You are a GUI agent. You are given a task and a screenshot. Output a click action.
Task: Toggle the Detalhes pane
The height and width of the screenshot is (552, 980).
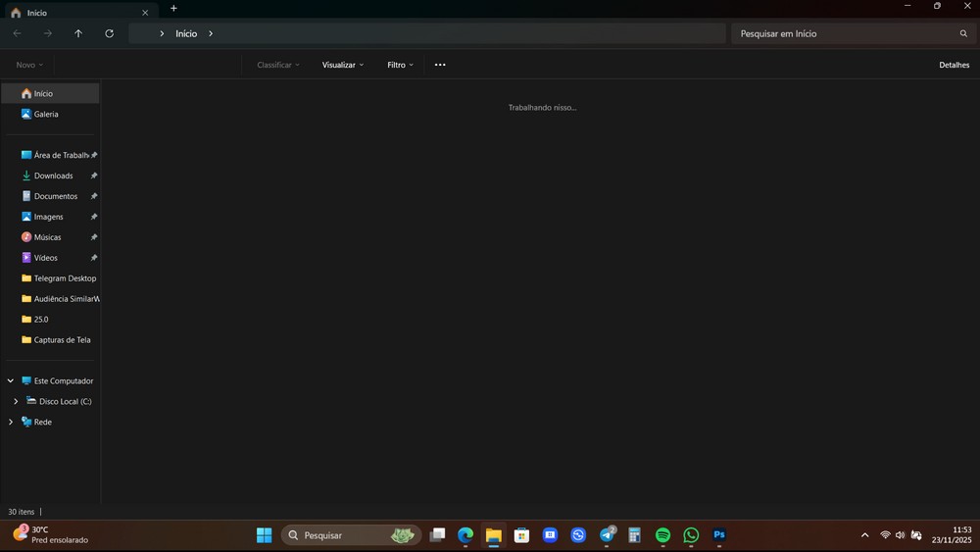coord(954,65)
